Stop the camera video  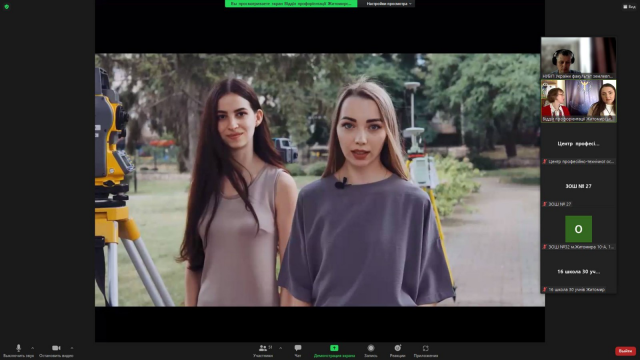(x=56, y=350)
